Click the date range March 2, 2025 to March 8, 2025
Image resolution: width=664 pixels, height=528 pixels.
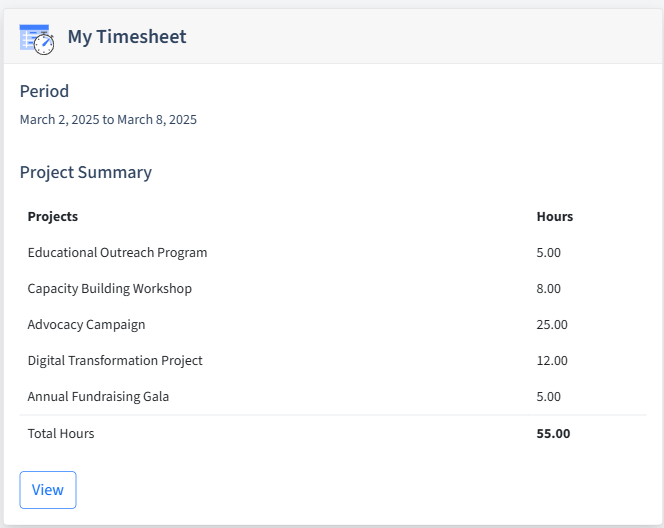[x=108, y=119]
